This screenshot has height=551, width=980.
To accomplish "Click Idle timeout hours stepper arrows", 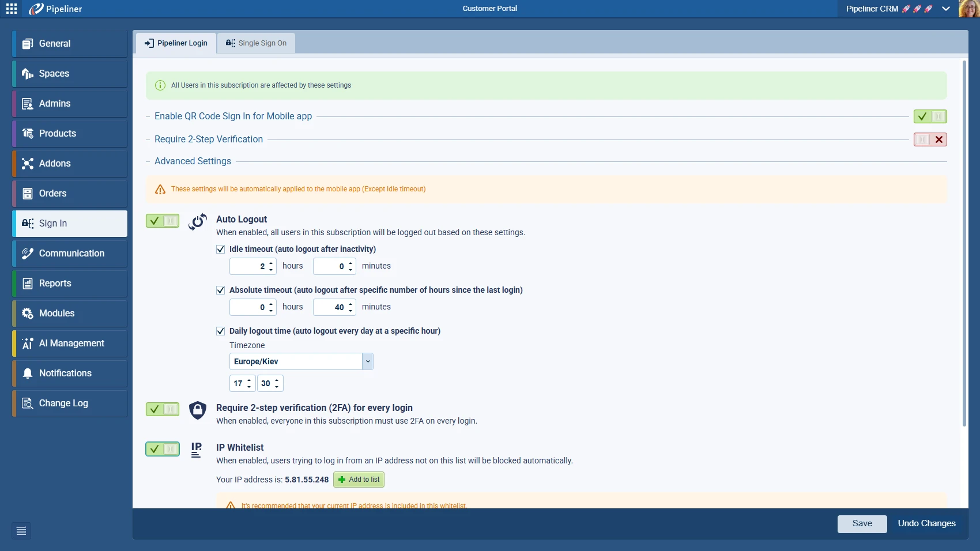I will tap(271, 266).
